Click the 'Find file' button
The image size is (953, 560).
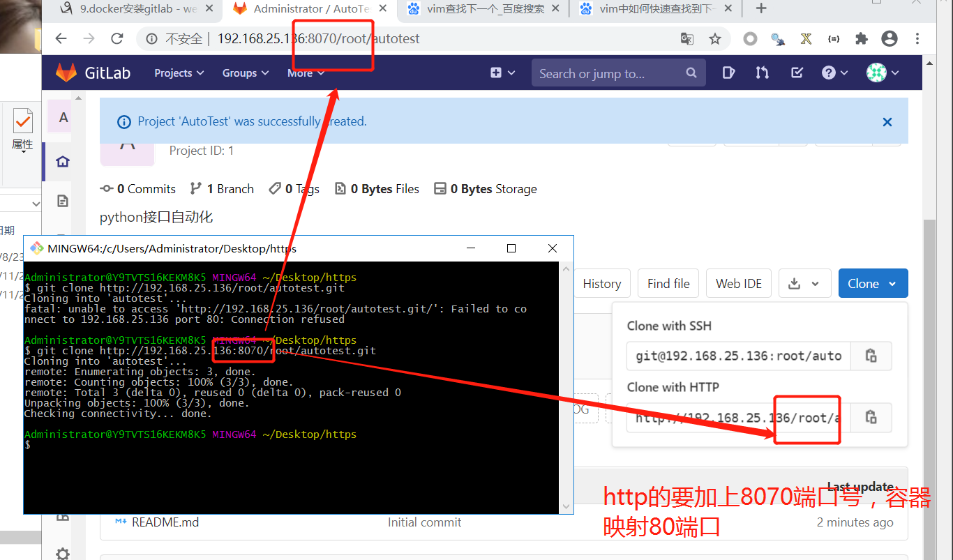click(668, 284)
